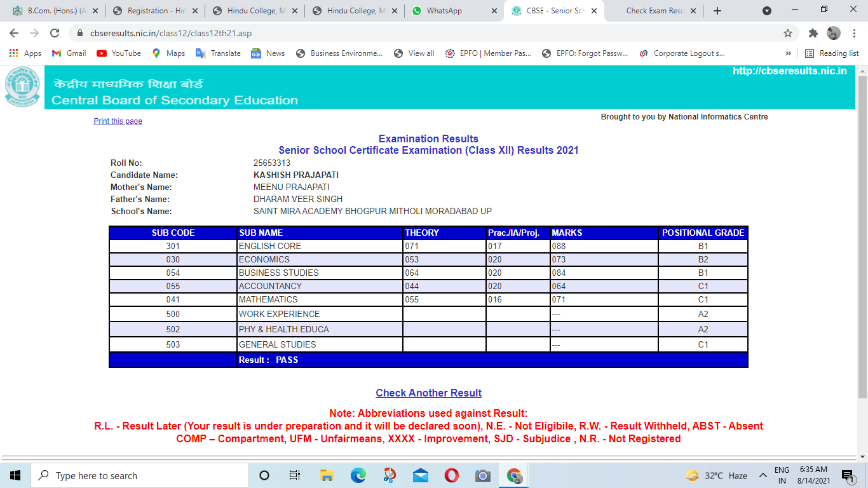Launch Opera browser from the taskbar

point(451,475)
